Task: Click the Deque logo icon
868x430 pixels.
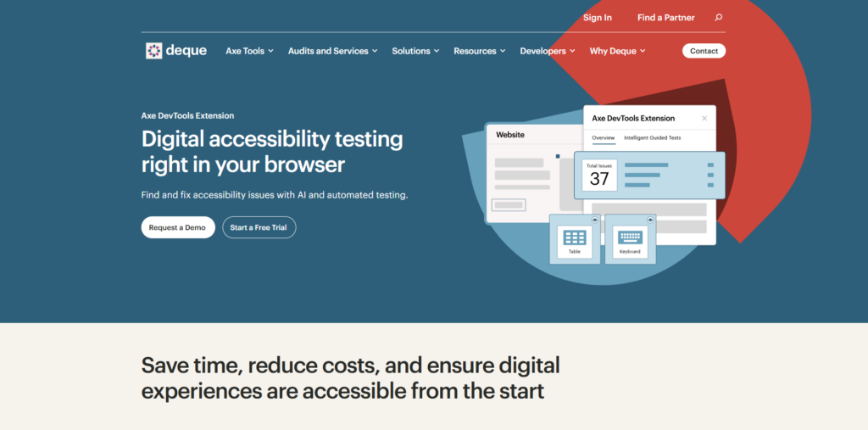Action: coord(154,51)
